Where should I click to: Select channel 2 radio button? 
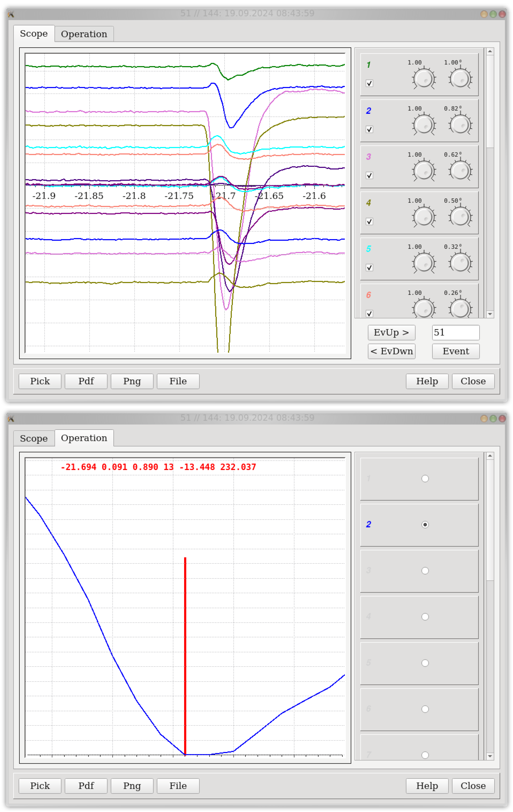[425, 524]
